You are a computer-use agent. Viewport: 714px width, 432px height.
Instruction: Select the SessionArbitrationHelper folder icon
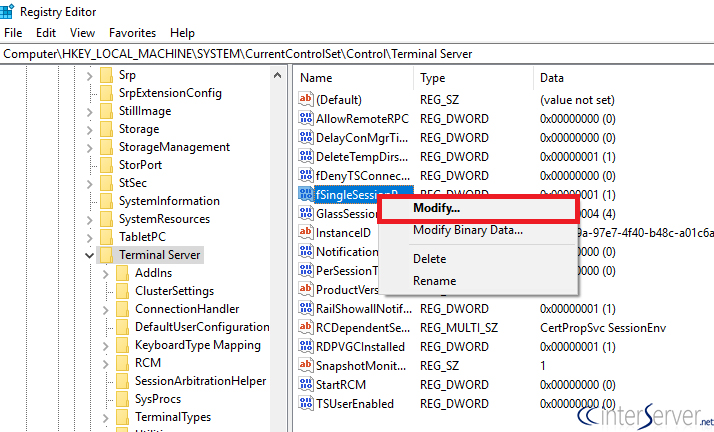tap(122, 381)
